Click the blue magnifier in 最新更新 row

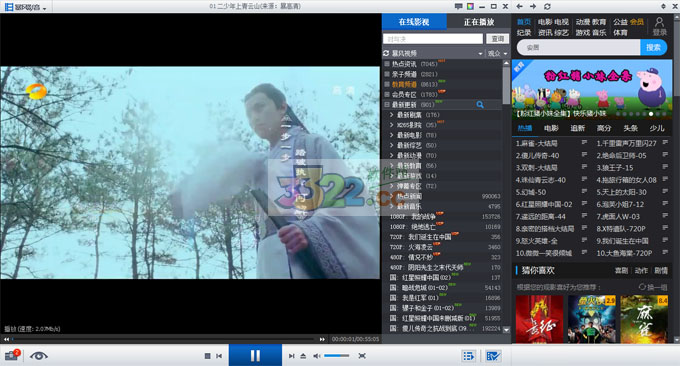coord(480,105)
